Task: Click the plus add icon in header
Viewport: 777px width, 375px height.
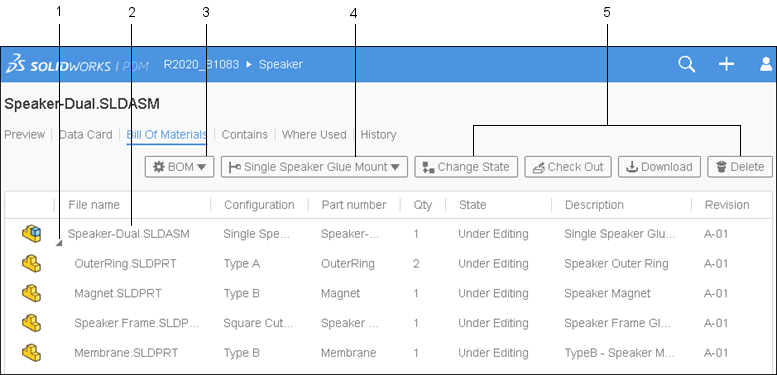Action: point(726,64)
